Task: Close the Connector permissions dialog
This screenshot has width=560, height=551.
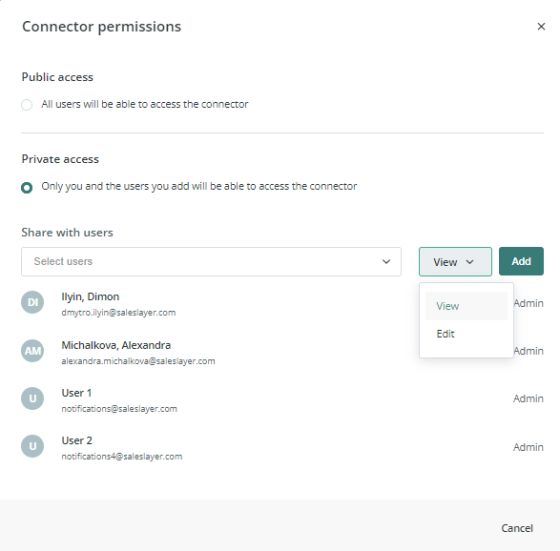Action: click(x=541, y=26)
